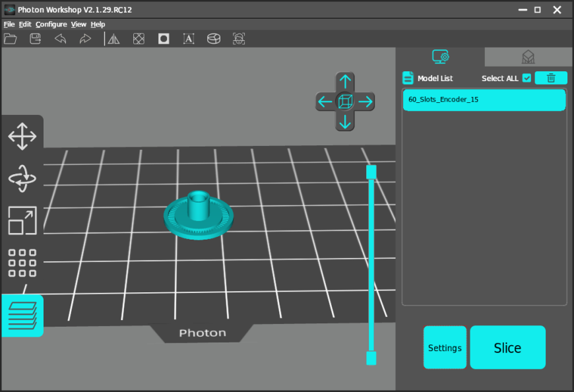This screenshot has width=574, height=392.
Task: Open the Edit menu
Action: click(x=25, y=24)
